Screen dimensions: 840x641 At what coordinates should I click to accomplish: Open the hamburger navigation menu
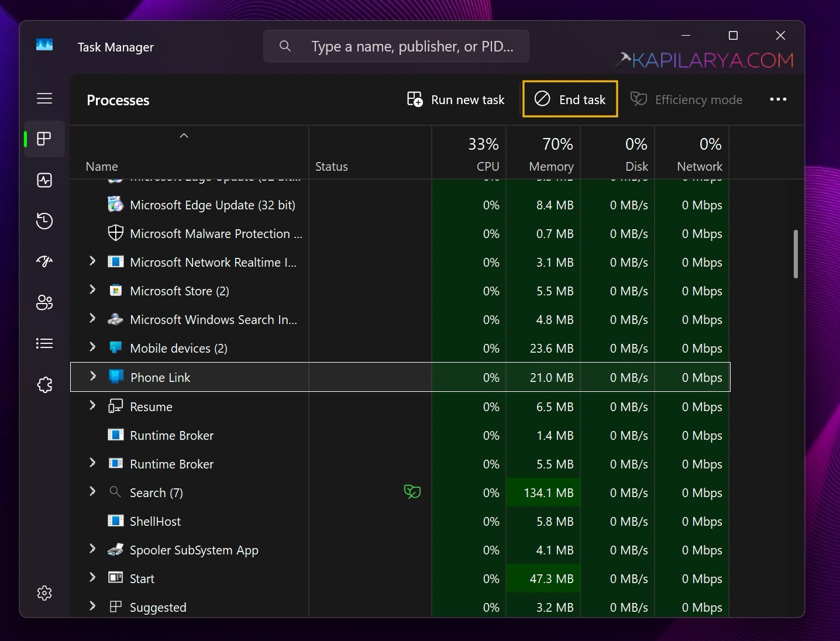44,98
